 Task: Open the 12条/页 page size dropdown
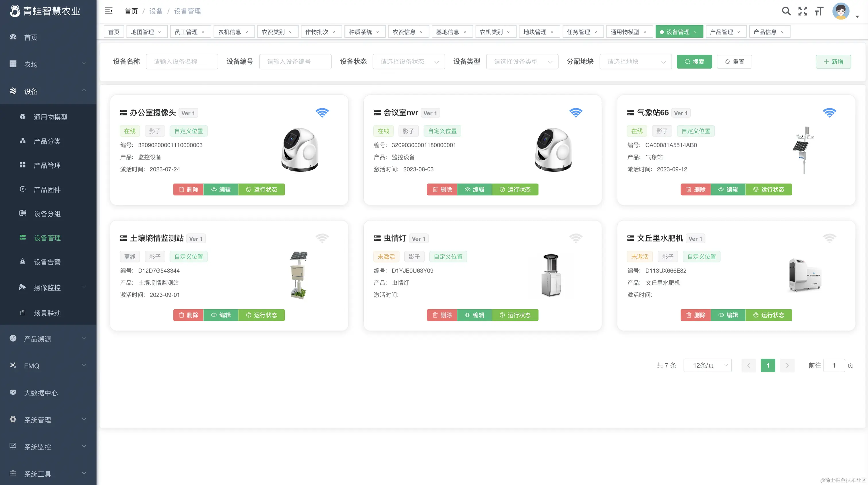[x=708, y=365]
